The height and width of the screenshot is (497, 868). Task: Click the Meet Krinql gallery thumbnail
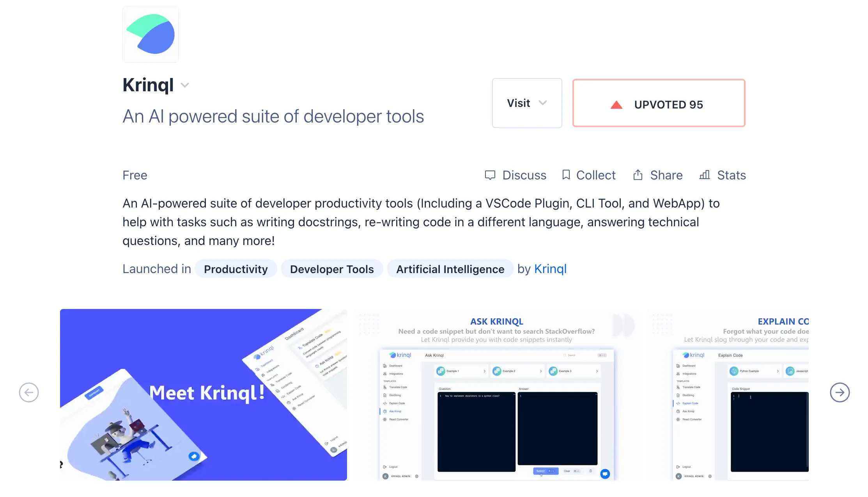(x=203, y=394)
